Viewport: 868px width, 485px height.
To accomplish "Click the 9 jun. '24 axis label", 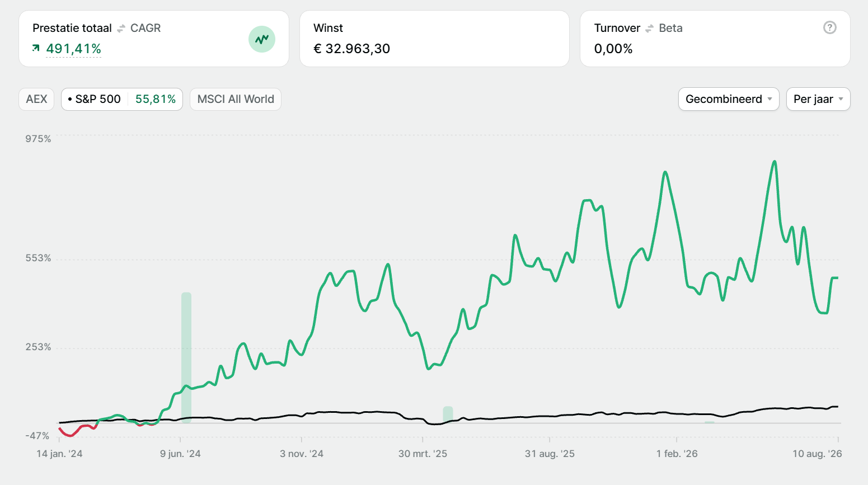I will coord(180,454).
